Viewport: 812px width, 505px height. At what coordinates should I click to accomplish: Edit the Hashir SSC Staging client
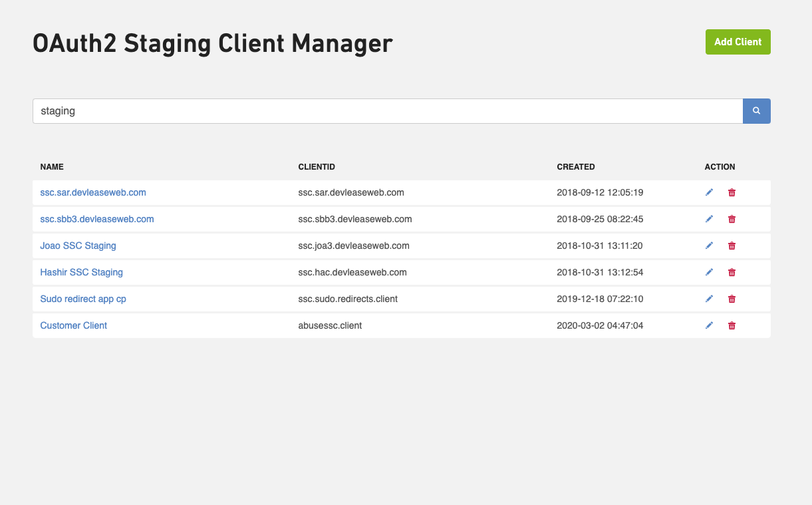pyautogui.click(x=709, y=272)
